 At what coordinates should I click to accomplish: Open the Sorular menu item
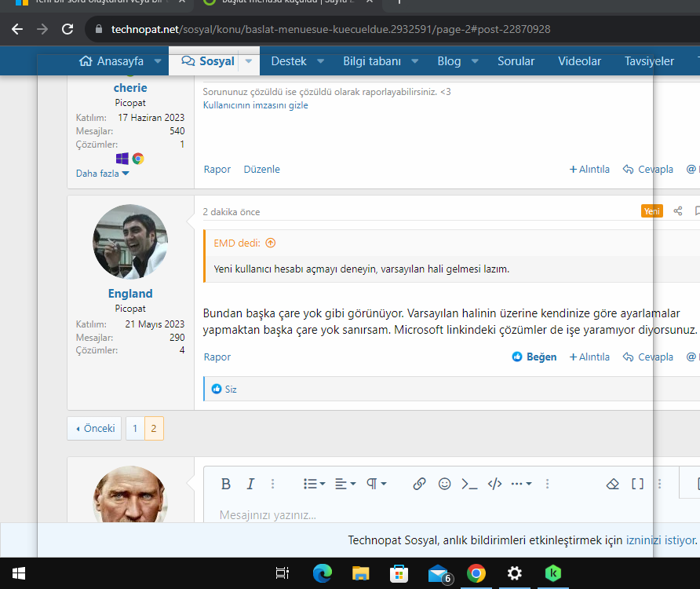tap(516, 61)
